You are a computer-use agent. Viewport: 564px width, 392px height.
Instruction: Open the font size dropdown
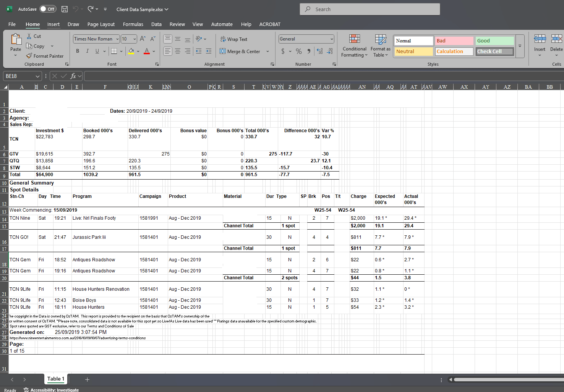pos(135,39)
